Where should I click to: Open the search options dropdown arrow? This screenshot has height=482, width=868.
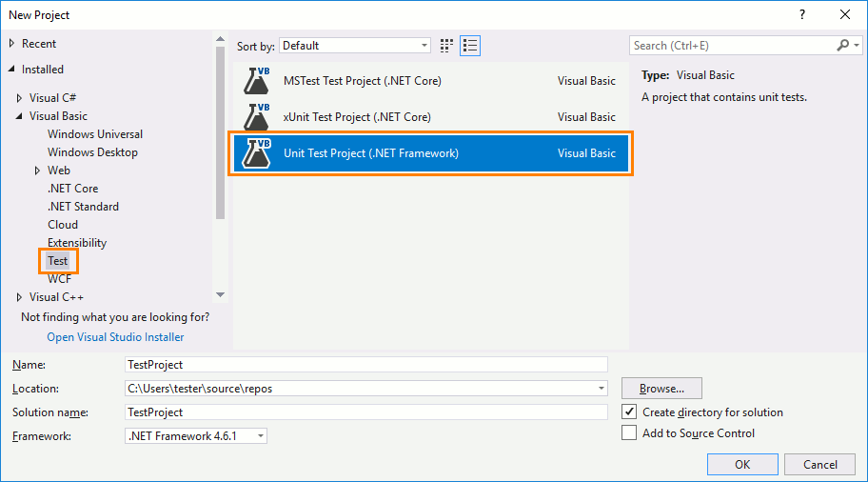(857, 46)
